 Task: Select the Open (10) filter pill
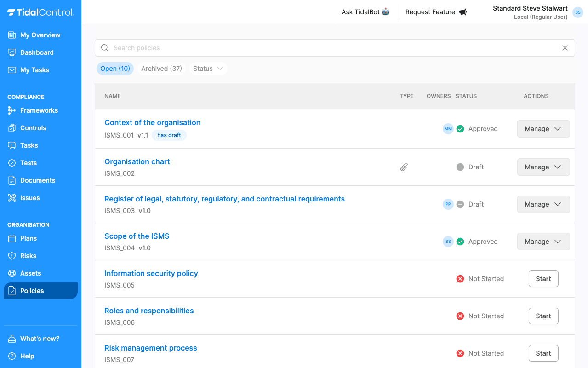[x=115, y=68]
